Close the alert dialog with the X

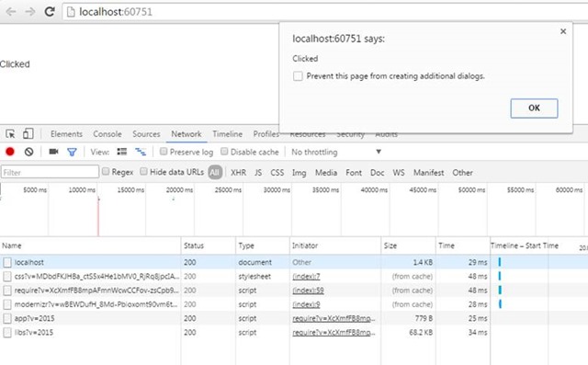563,31
